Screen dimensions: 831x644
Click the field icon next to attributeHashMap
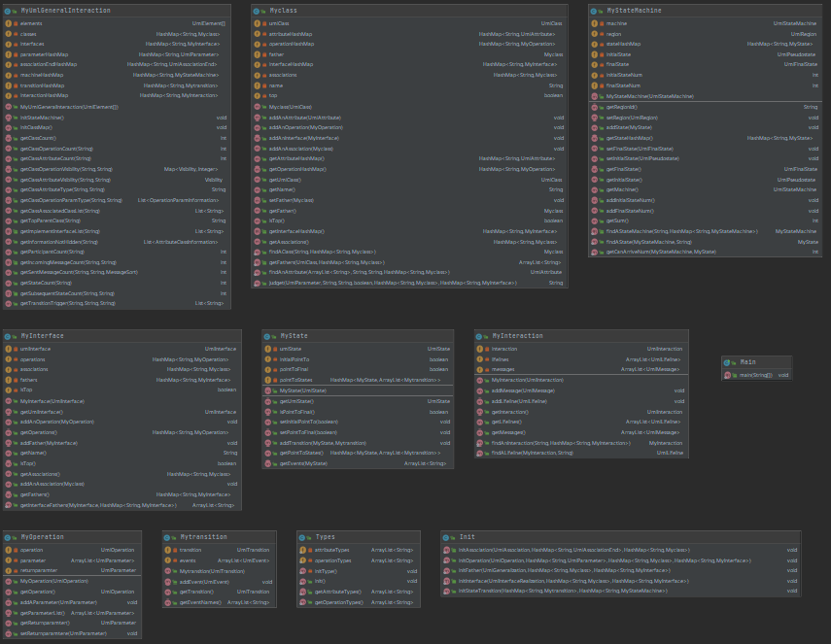point(257,34)
